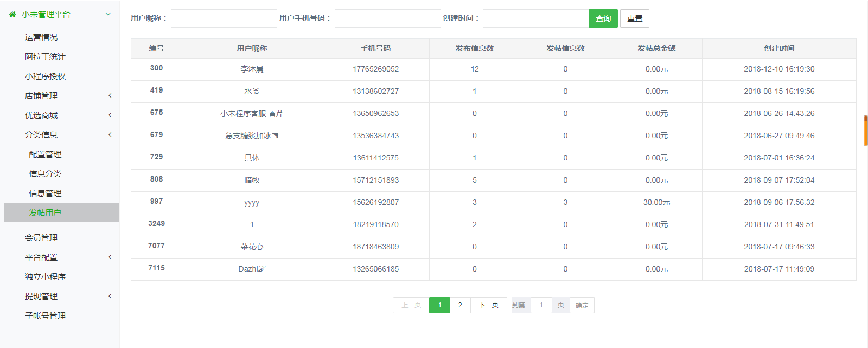Click the home icon beside 小未管理平台

[12, 15]
